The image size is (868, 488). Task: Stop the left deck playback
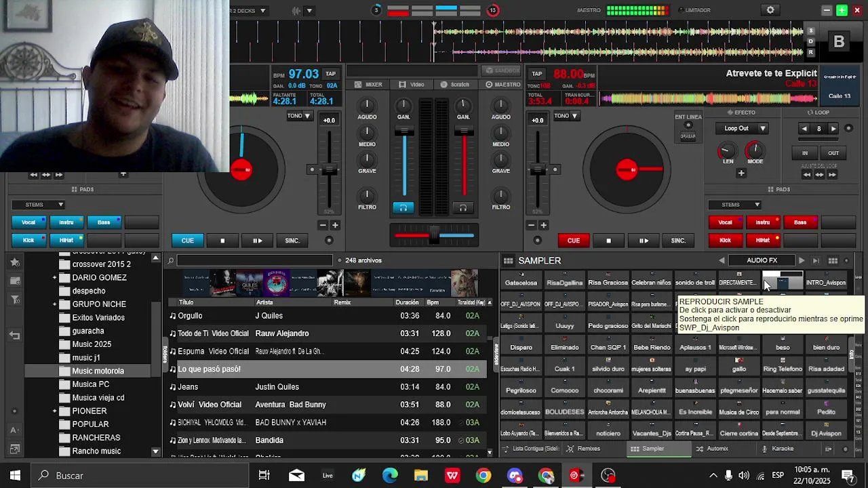(x=222, y=241)
